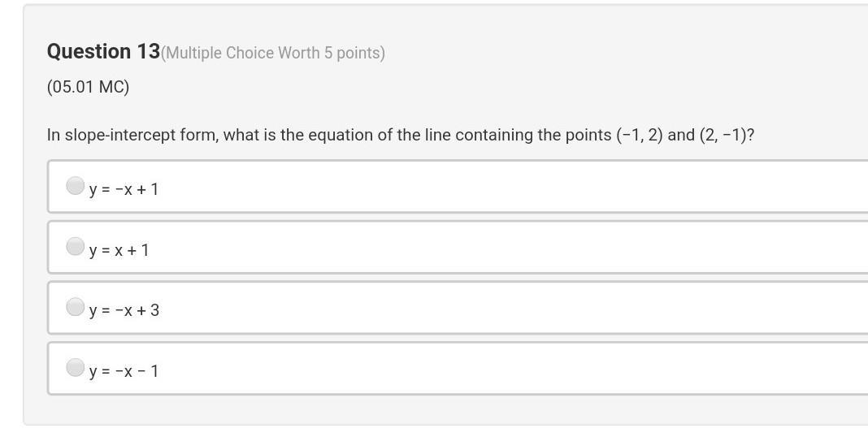Click blank space in the third answer box
Screen dimensions: 868x428
[488, 309]
